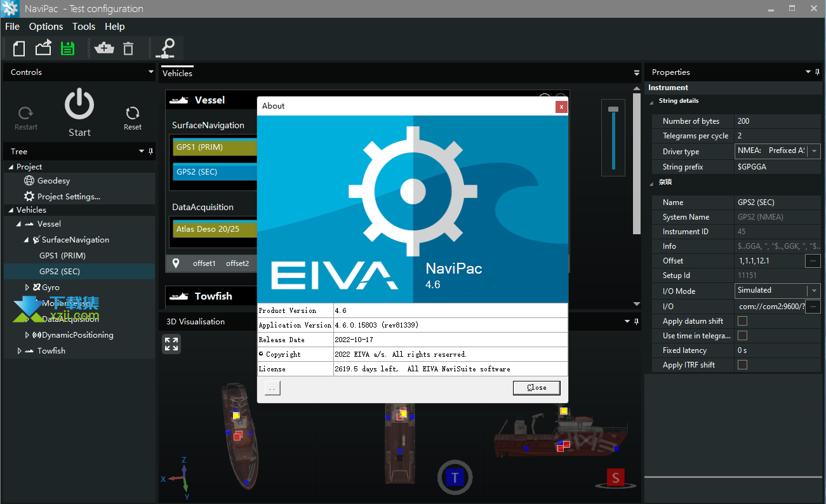The image size is (826, 504).
Task: Pin the Tree panel
Action: click(x=151, y=152)
